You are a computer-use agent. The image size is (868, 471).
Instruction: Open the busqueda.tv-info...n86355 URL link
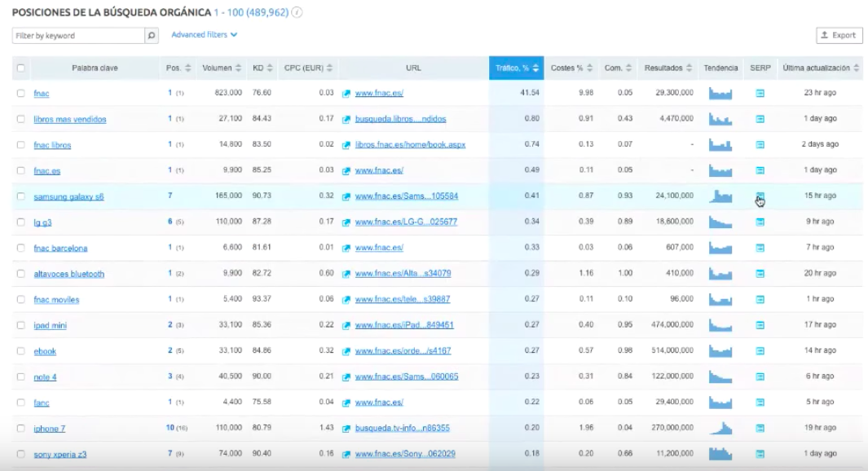point(403,429)
